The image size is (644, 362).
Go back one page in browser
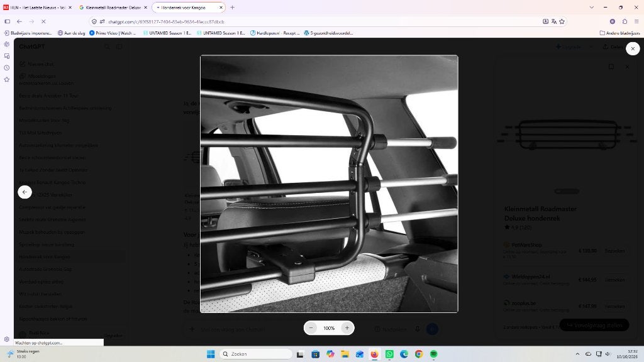(19, 21)
